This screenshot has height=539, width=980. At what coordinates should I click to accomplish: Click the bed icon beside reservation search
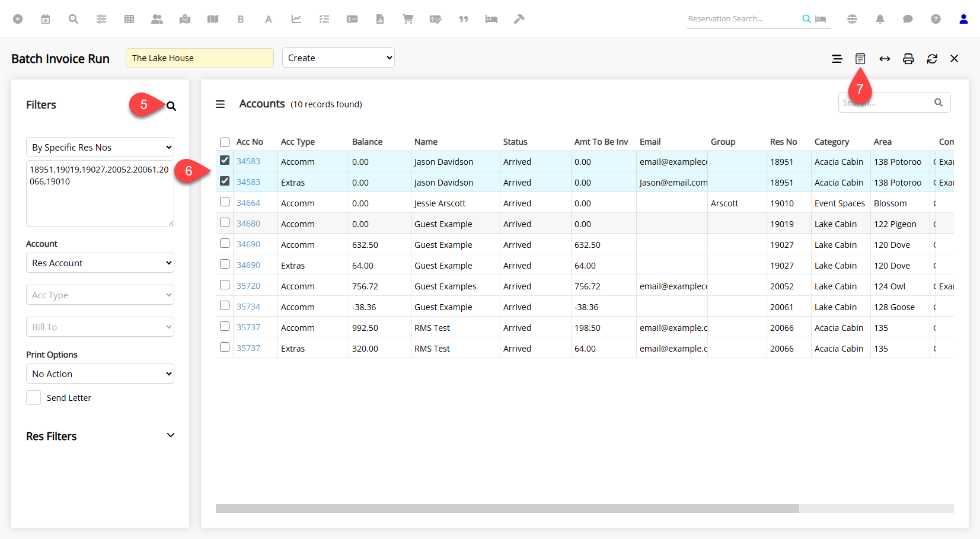tap(821, 19)
